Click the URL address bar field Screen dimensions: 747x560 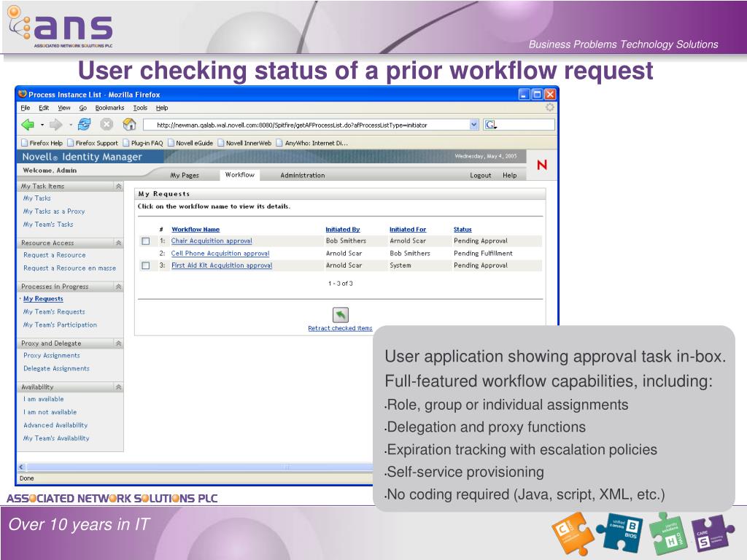pos(311,125)
